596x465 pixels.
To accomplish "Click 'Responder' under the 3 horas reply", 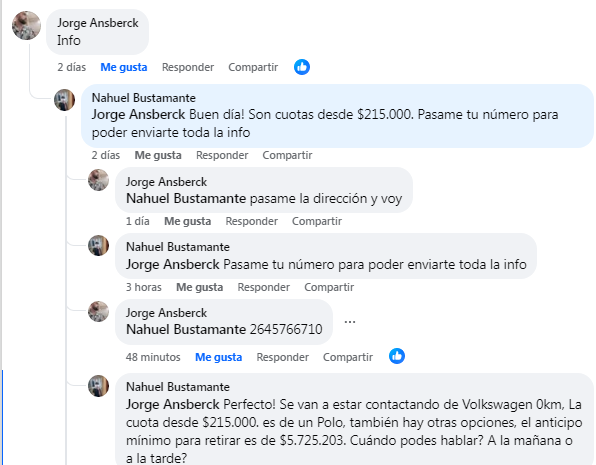I will [x=264, y=287].
